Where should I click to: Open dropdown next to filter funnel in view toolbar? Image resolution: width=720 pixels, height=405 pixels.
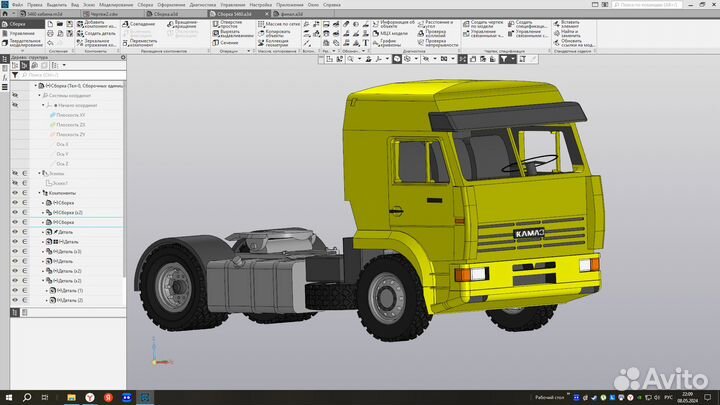[513, 59]
